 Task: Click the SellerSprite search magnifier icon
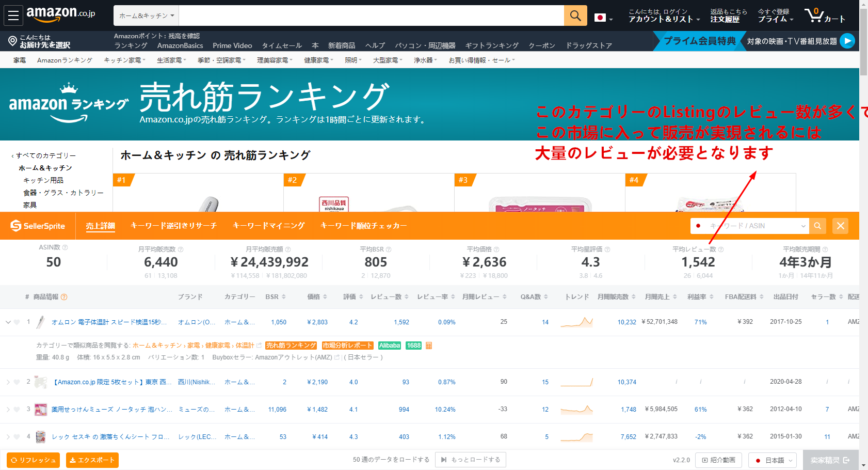pos(817,226)
